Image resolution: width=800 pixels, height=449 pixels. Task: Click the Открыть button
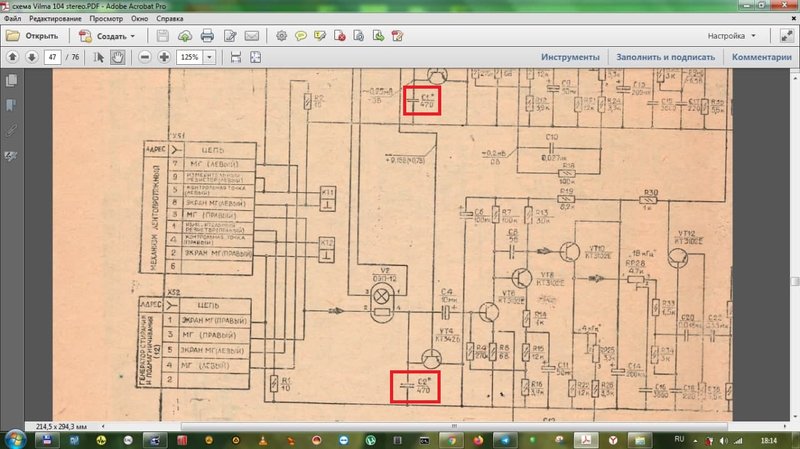[32, 36]
